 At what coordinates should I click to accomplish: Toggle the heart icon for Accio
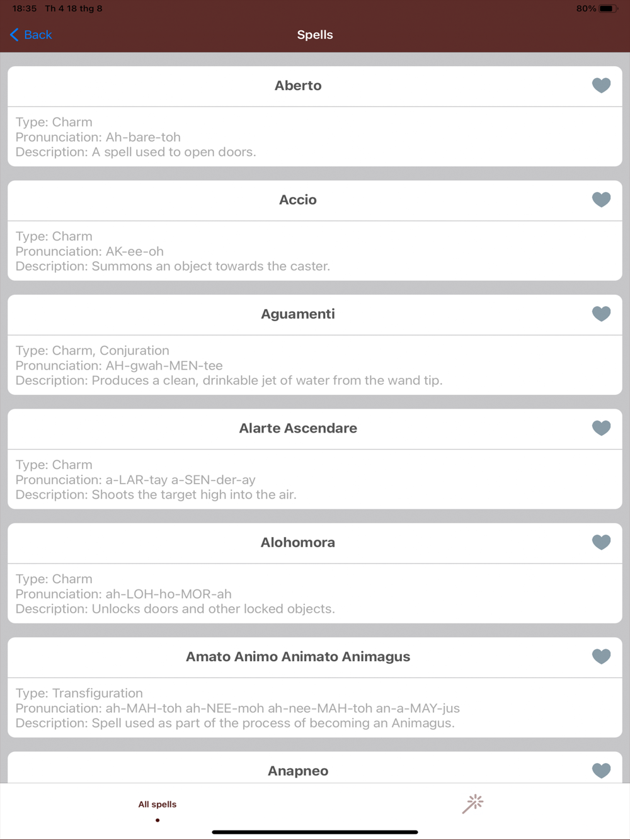601,200
